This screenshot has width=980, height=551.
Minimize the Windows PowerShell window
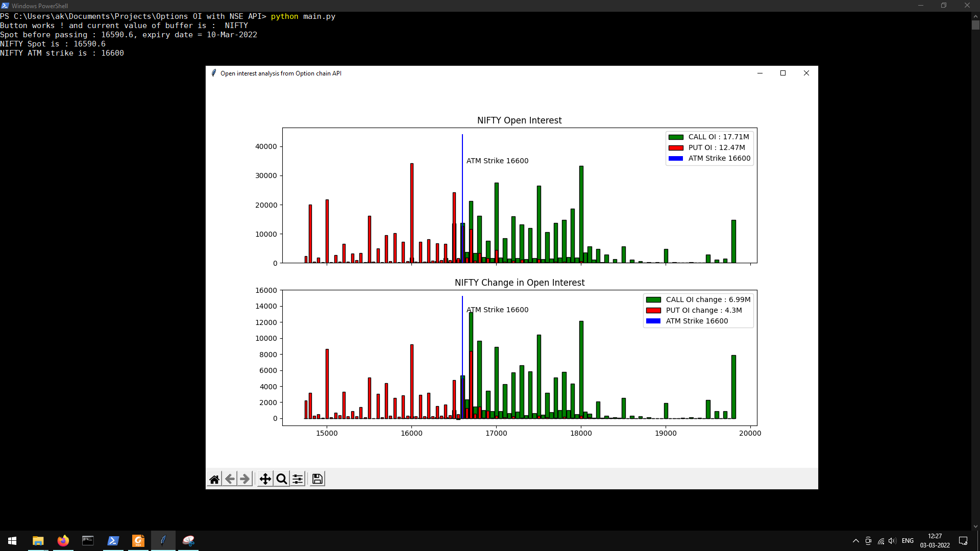click(x=921, y=6)
